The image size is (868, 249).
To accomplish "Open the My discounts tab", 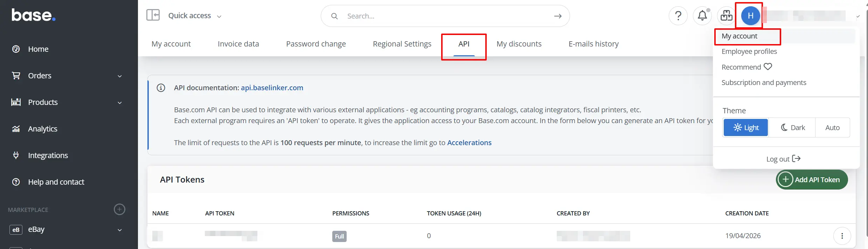I will point(519,44).
